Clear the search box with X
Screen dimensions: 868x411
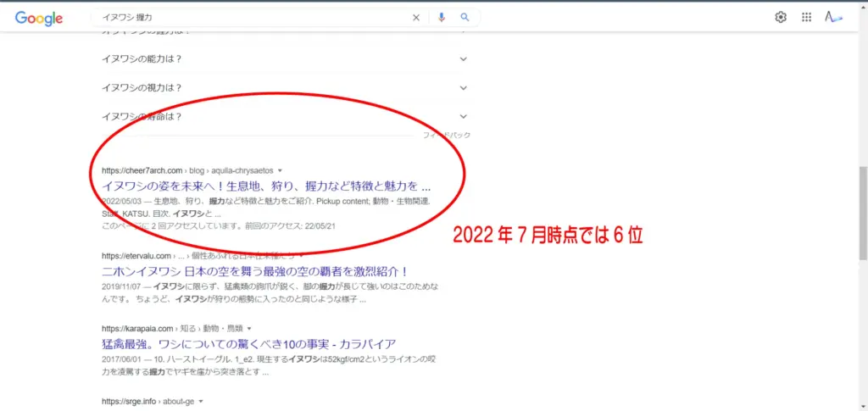[x=415, y=18]
